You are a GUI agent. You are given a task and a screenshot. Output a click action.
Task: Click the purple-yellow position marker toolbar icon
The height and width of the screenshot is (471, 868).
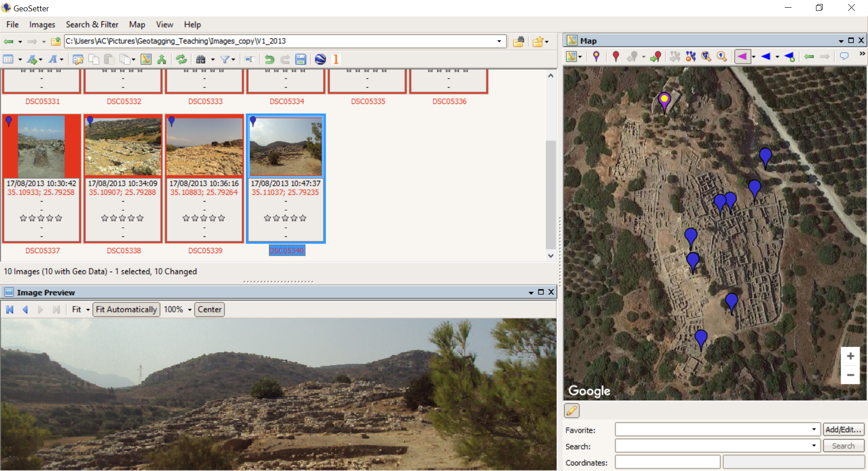596,57
